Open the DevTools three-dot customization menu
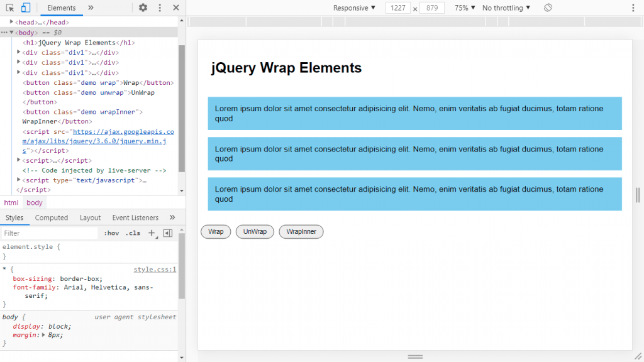 159,8
